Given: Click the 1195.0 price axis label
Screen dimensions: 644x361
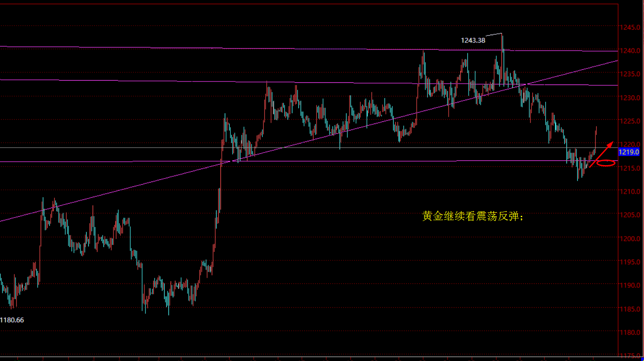Looking at the screenshot, I should point(630,262).
